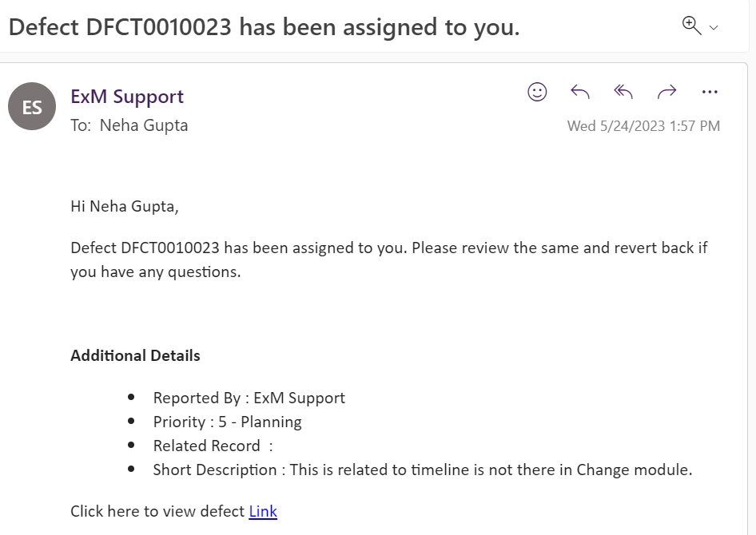Select recipient Neha Gupta in To line

click(144, 125)
